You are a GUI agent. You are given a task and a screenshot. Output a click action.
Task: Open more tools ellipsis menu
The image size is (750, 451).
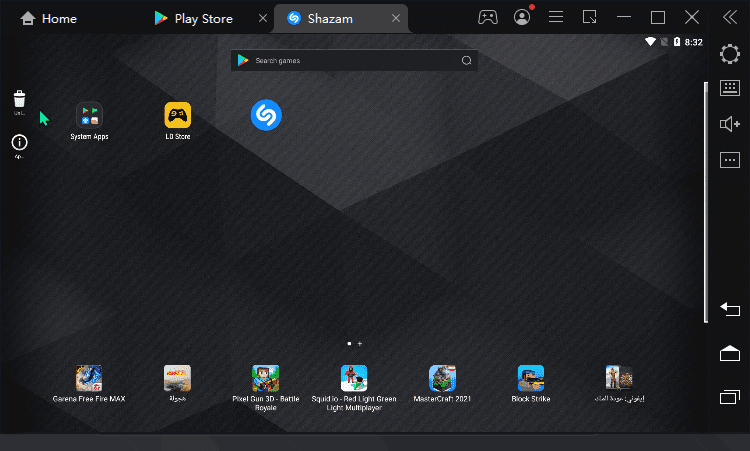point(730,160)
